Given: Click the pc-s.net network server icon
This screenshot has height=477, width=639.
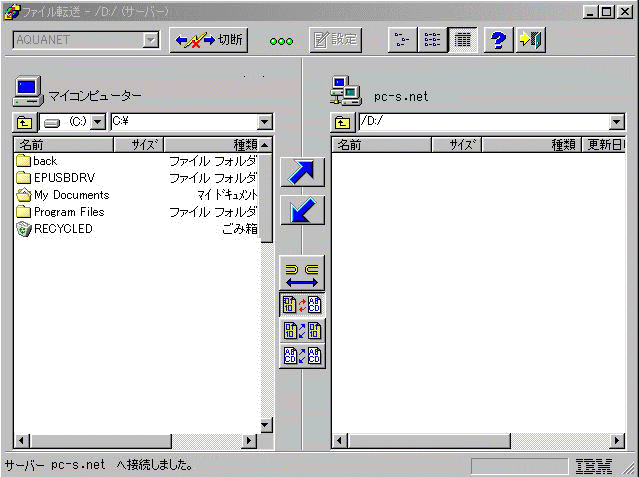Looking at the screenshot, I should (346, 91).
